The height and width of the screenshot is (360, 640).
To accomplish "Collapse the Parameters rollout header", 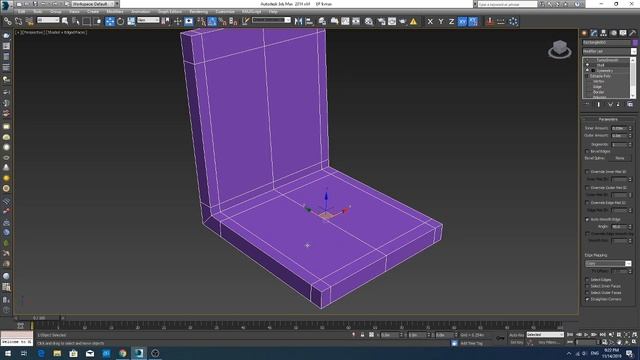I will coord(608,120).
